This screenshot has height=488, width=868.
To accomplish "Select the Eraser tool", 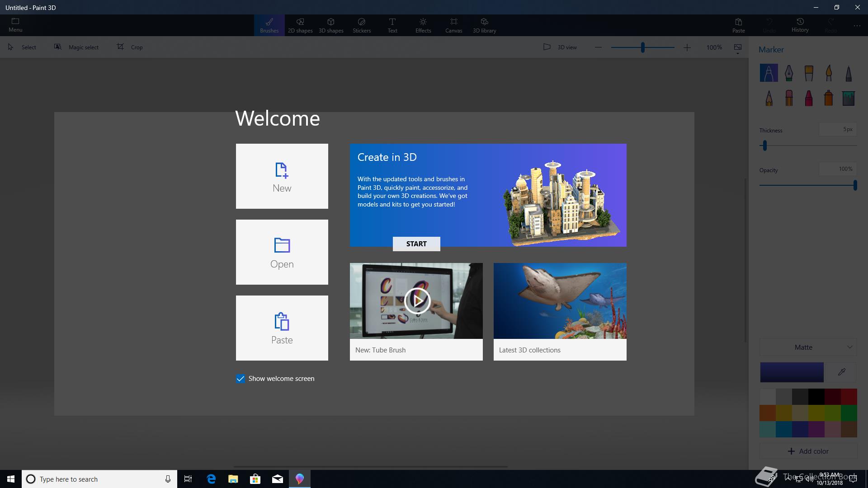I will [x=789, y=98].
